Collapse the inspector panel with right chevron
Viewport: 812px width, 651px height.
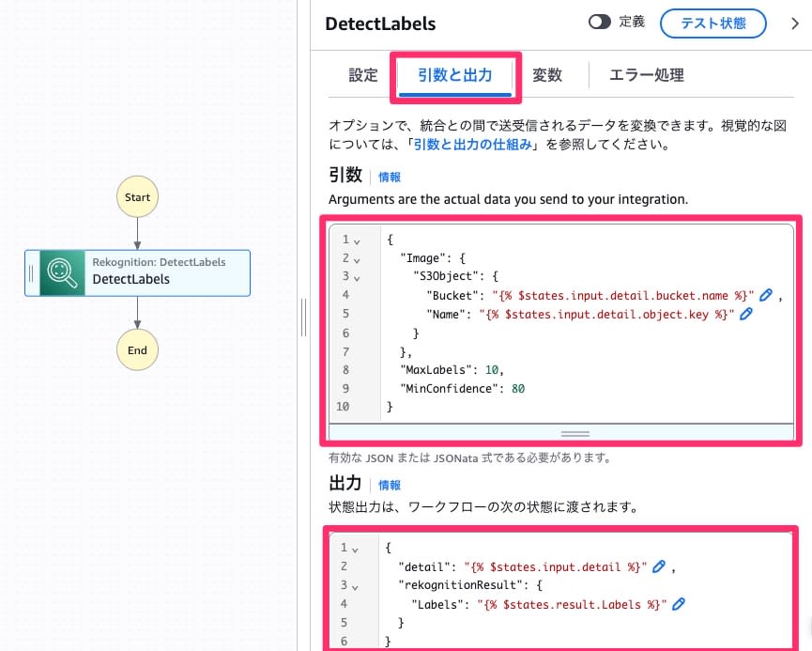click(x=795, y=23)
